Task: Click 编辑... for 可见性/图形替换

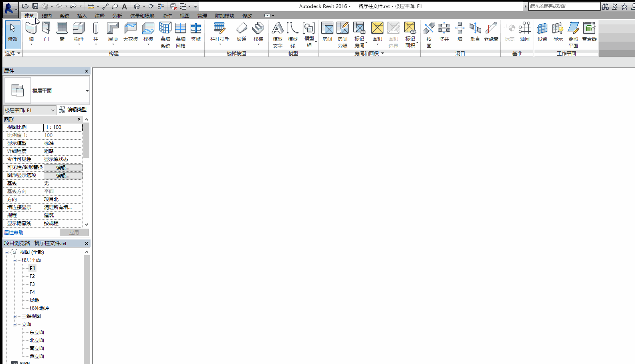Action: (x=63, y=167)
